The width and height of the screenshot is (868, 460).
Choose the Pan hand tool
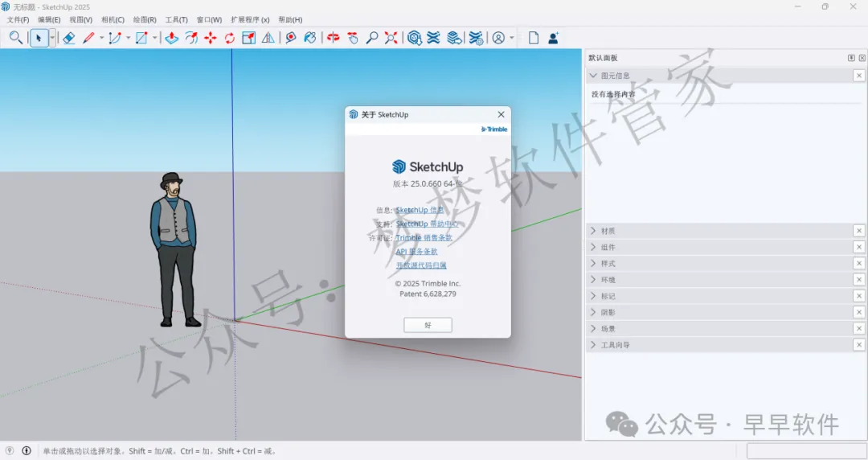[353, 38]
